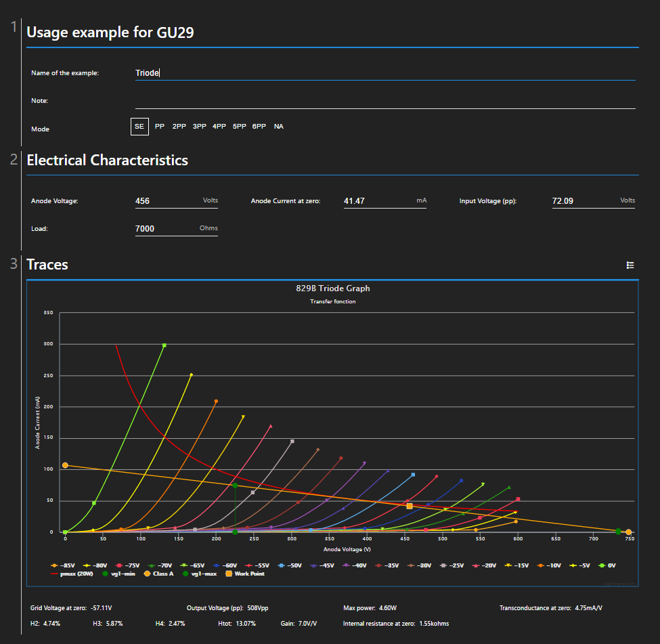Hide the -50V curve via legend
Screen dimensions: 660x644
(290, 565)
